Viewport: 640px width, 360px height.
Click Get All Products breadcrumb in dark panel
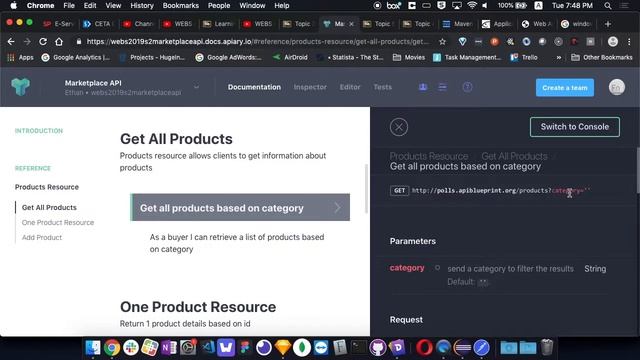point(514,156)
